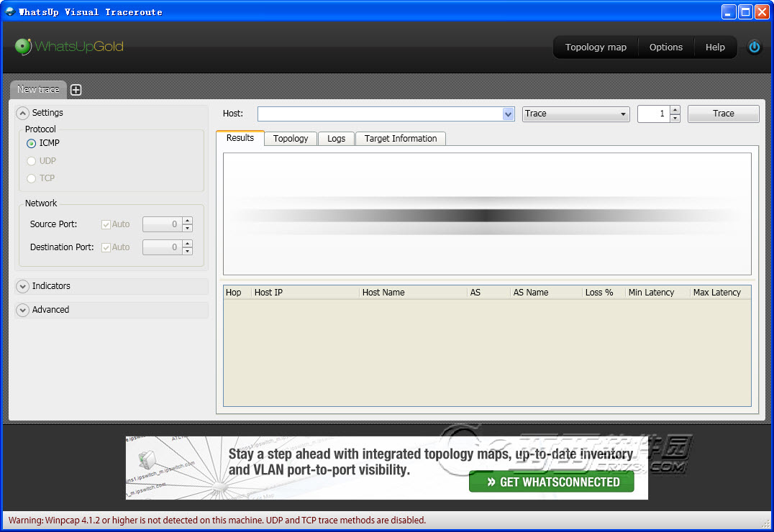
Task: Click the topology map banner thumbnail
Action: pyautogui.click(x=174, y=468)
